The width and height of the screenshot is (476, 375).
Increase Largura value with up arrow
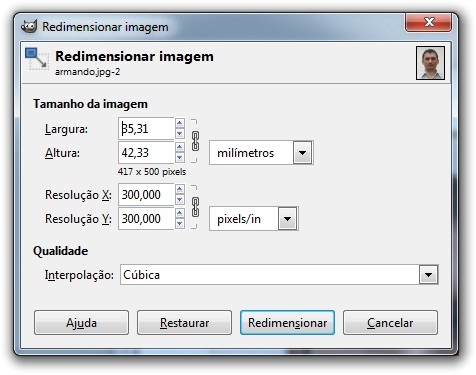pos(180,123)
